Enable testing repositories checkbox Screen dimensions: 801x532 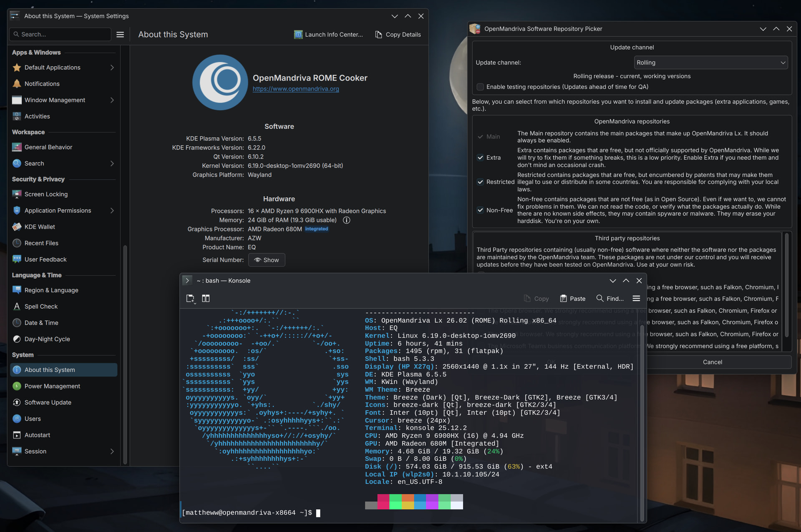point(480,87)
